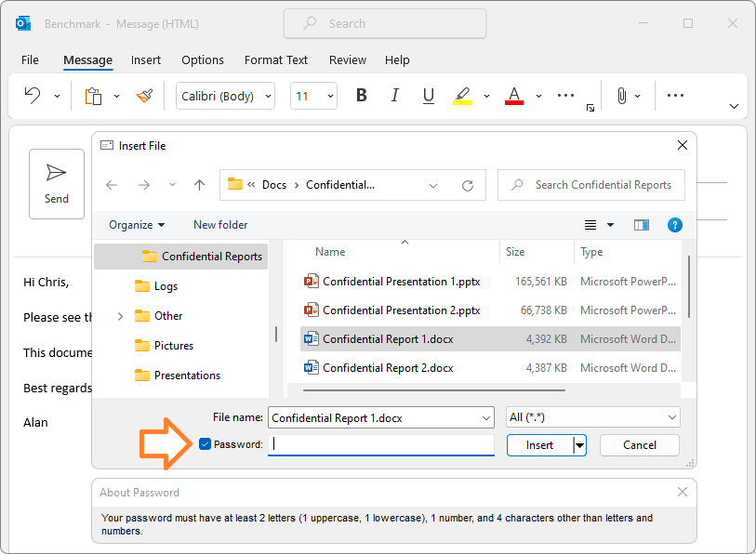Image resolution: width=756 pixels, height=554 pixels.
Task: Switch to the Format Text tab
Action: click(275, 59)
